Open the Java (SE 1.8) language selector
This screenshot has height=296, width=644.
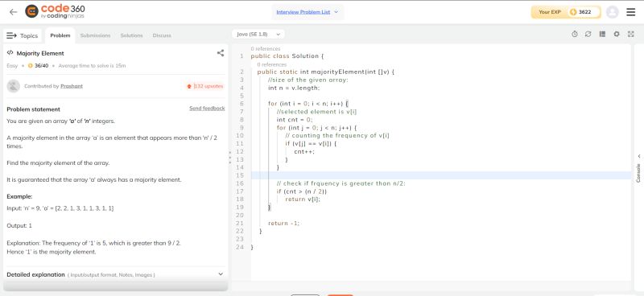pyautogui.click(x=258, y=34)
